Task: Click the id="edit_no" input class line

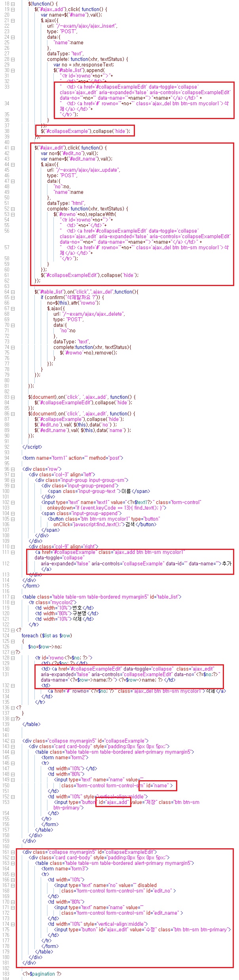Action: pyautogui.click(x=118, y=891)
